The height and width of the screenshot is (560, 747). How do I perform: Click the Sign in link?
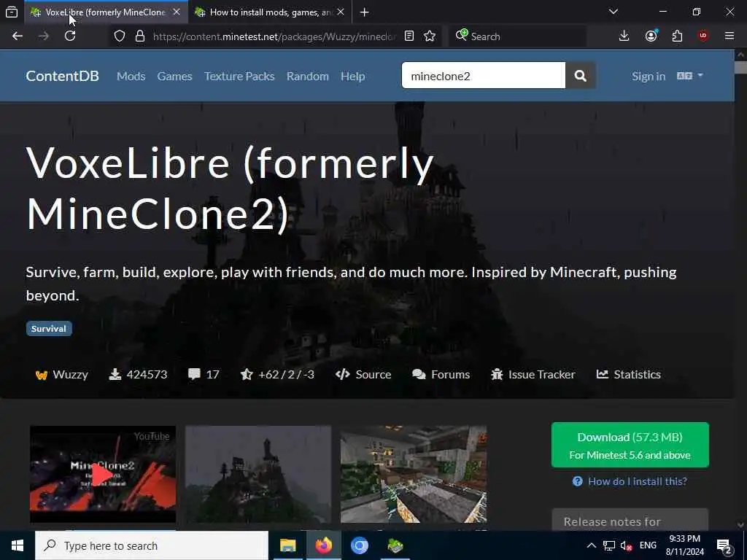coord(649,76)
